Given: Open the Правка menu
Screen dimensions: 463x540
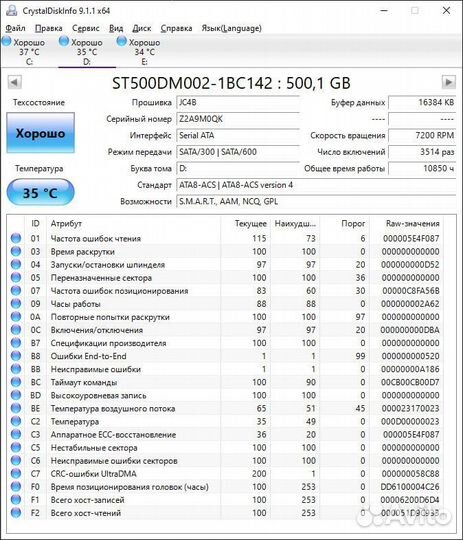Looking at the screenshot, I should pyautogui.click(x=49, y=28).
